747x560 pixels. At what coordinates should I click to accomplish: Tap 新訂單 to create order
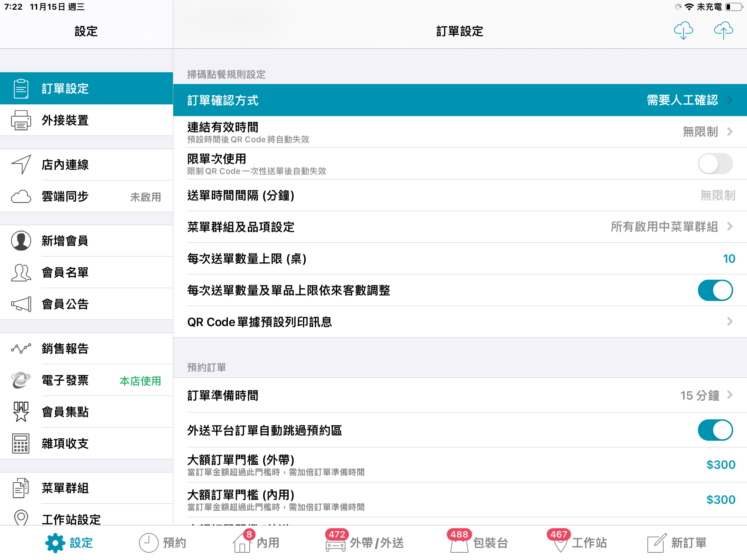pos(677,543)
